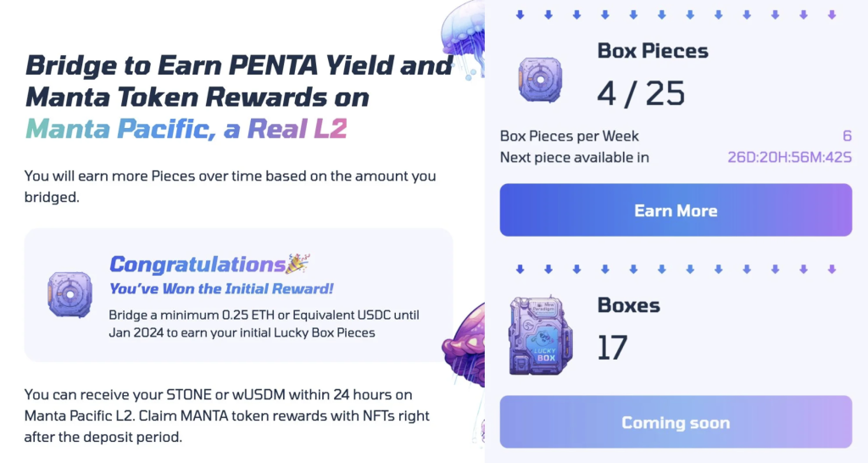Click the Manta Pacific, a Real L2 gradient text
868x463 pixels.
186,130
